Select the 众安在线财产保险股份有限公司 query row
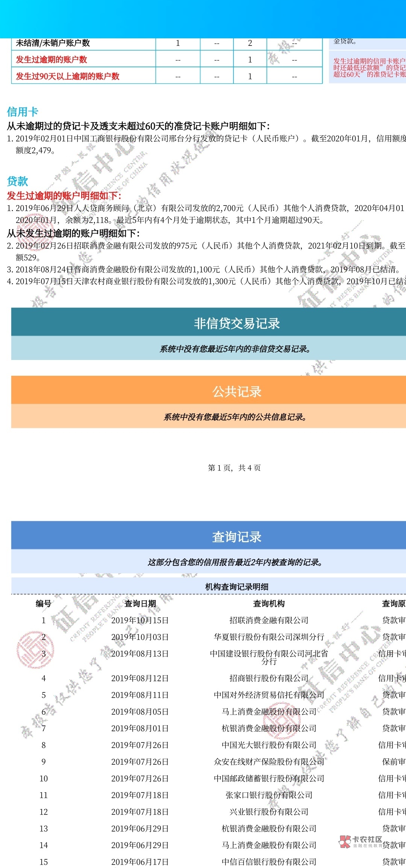This screenshot has width=406, height=868. 269,762
